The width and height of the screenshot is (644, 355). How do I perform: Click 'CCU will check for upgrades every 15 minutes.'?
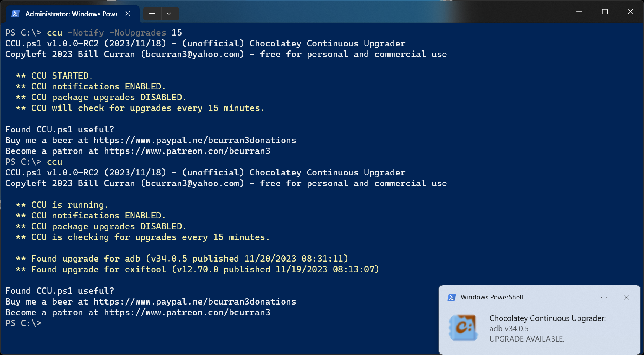148,108
